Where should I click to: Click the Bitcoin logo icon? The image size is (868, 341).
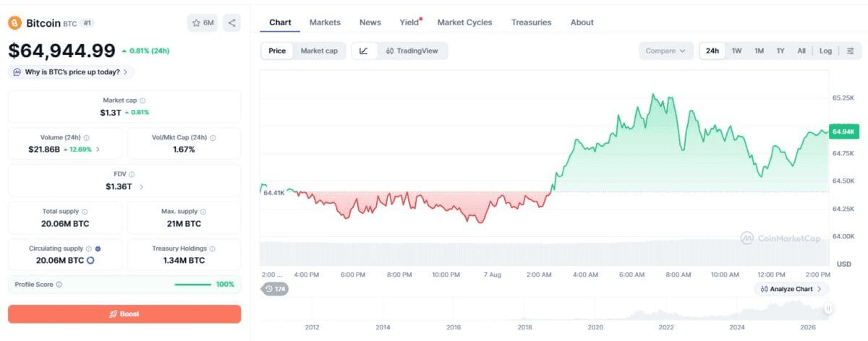click(14, 23)
